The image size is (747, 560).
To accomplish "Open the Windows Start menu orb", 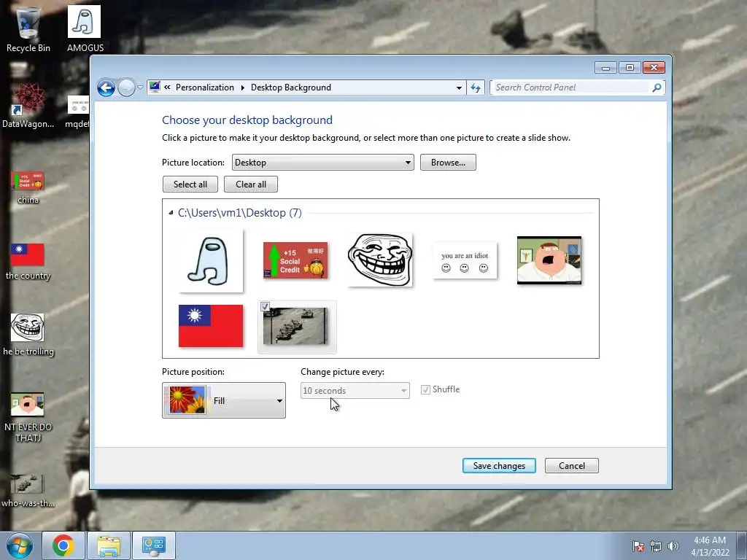I will coord(20,545).
